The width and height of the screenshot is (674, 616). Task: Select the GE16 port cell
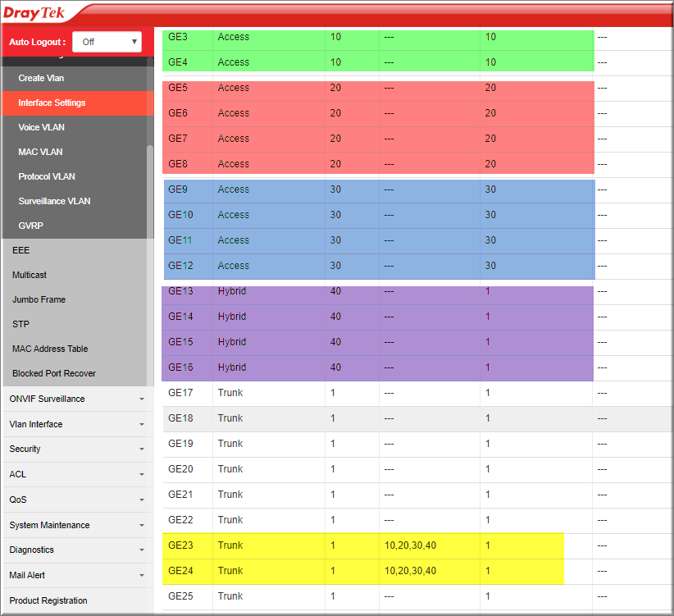[x=188, y=367]
